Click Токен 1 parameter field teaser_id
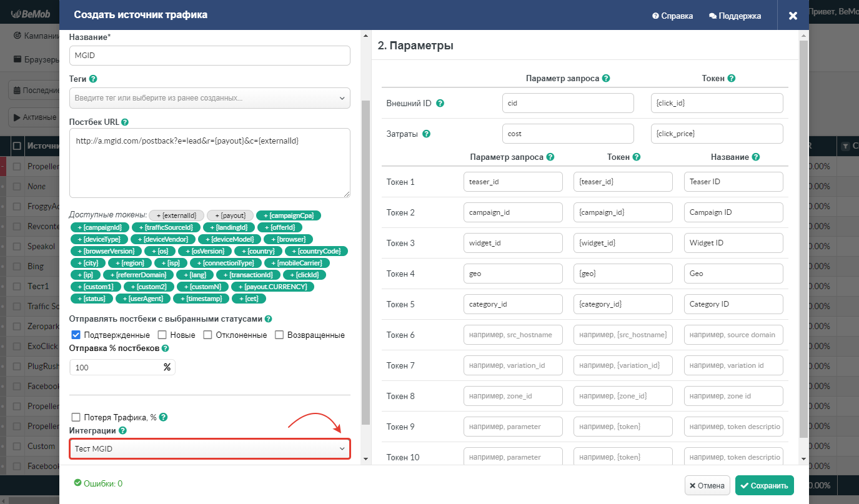This screenshot has width=859, height=504. [x=514, y=182]
